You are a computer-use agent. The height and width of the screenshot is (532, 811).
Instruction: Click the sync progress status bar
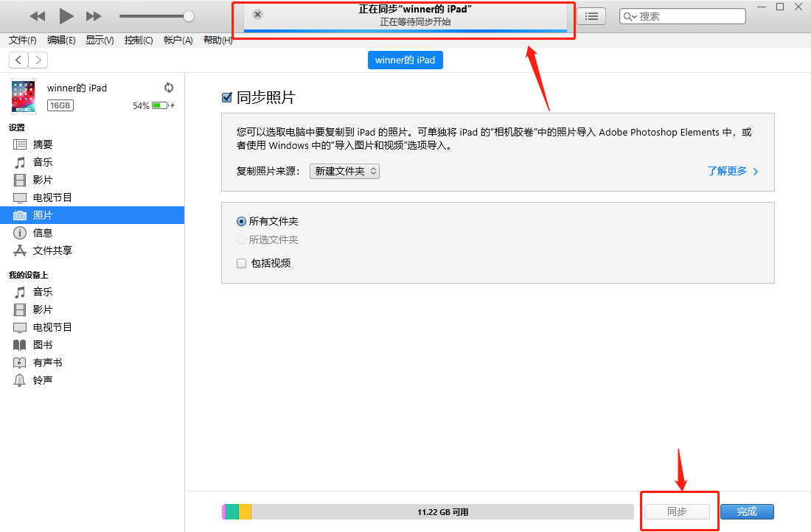(405, 31)
